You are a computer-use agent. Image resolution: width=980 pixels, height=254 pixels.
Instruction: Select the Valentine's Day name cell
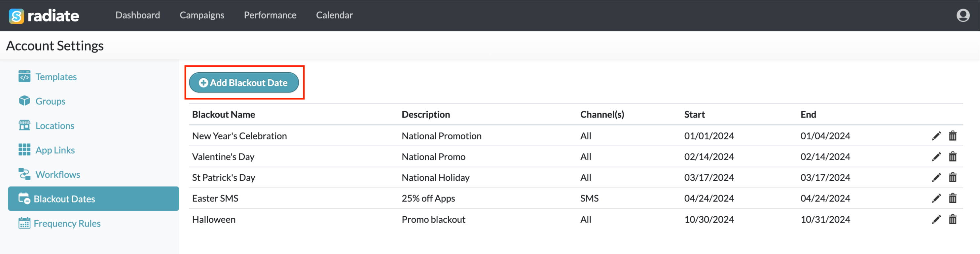pyautogui.click(x=223, y=157)
